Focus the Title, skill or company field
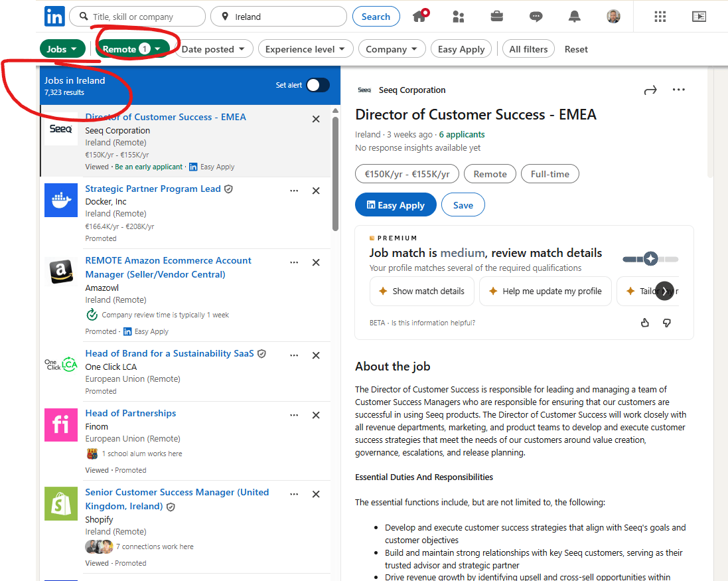 (137, 17)
